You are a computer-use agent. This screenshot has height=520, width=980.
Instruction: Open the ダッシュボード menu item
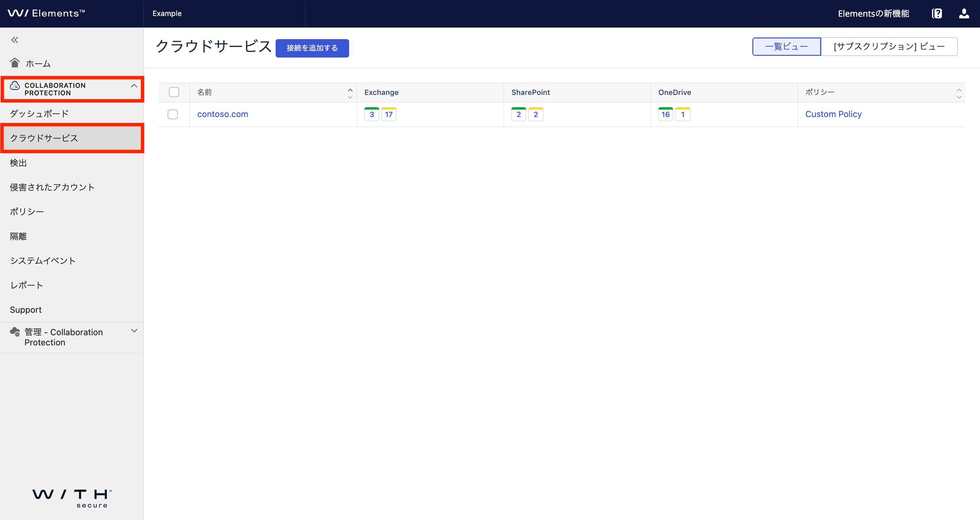[x=72, y=113]
